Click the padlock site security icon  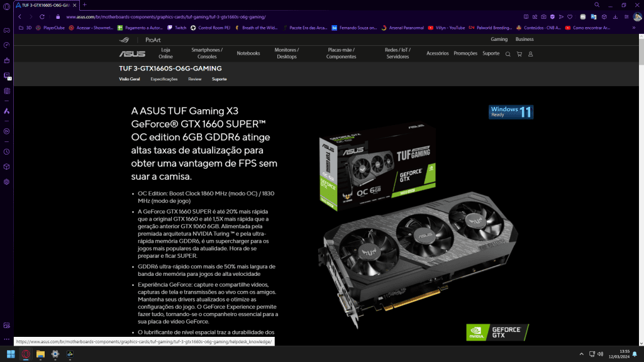click(x=58, y=17)
